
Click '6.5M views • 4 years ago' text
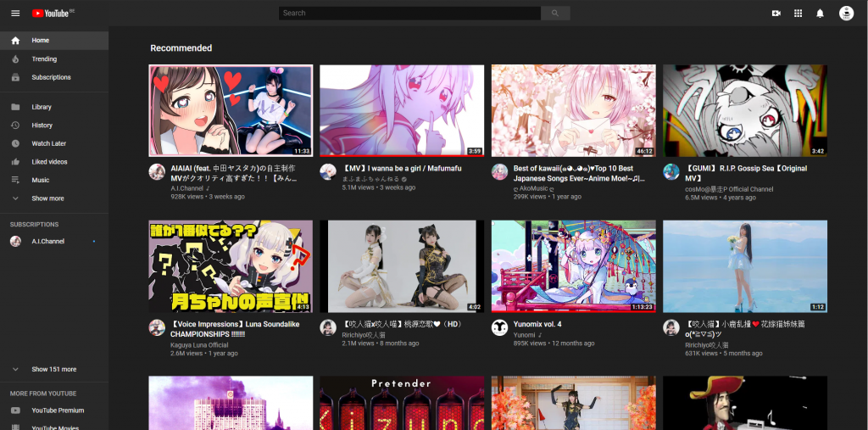coord(721,198)
